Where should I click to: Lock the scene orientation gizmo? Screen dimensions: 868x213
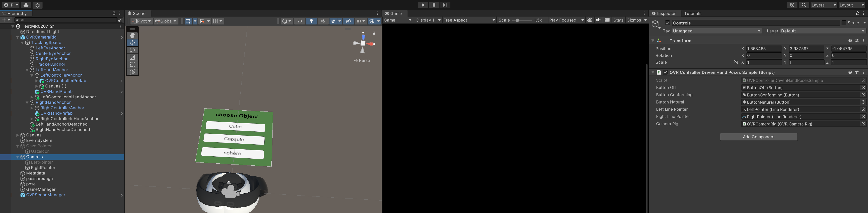pyautogui.click(x=374, y=33)
